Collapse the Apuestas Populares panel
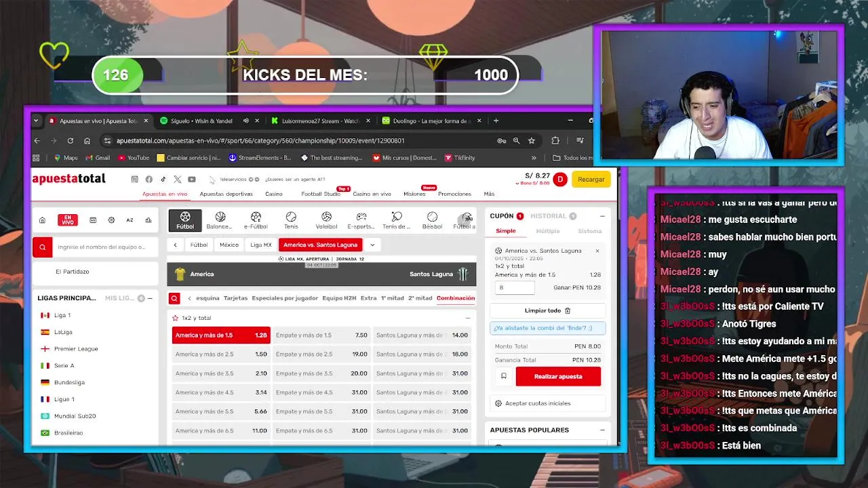Image resolution: width=868 pixels, height=488 pixels. click(x=602, y=430)
